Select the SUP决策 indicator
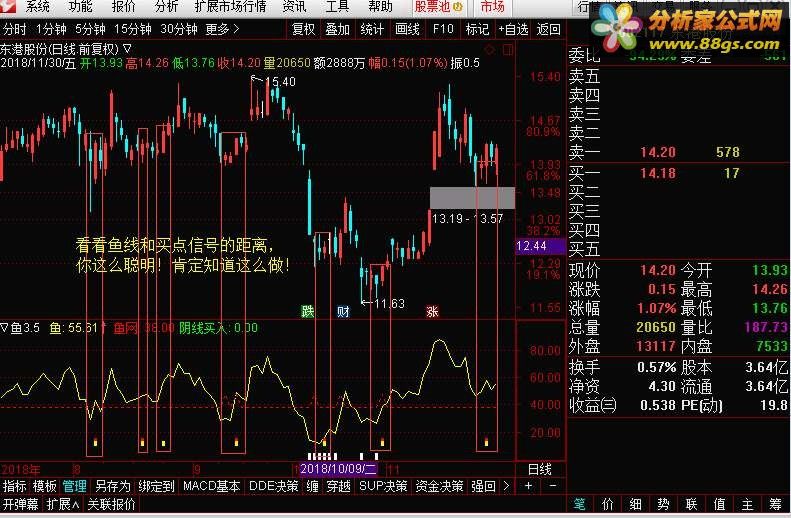This screenshot has width=791, height=518. (x=383, y=486)
